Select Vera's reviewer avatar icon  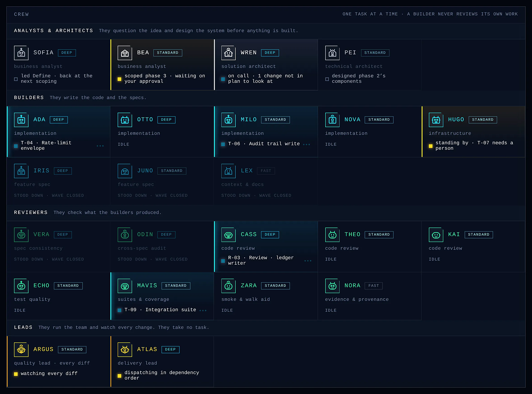[21, 235]
